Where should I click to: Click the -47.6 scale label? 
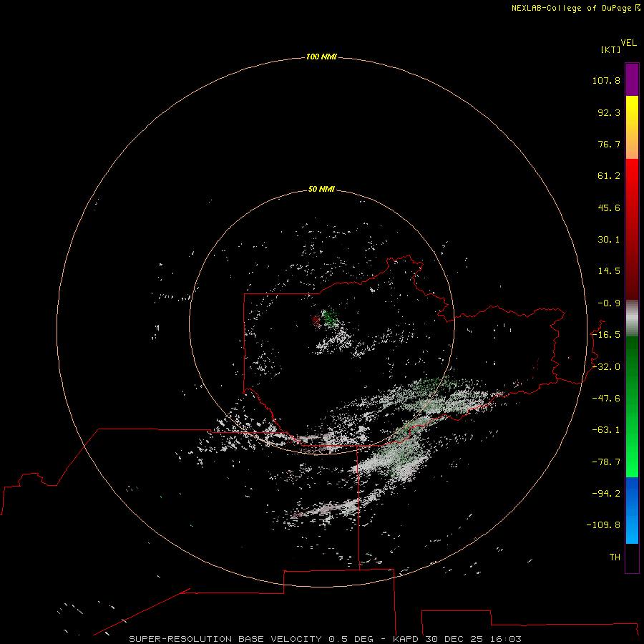(x=606, y=399)
